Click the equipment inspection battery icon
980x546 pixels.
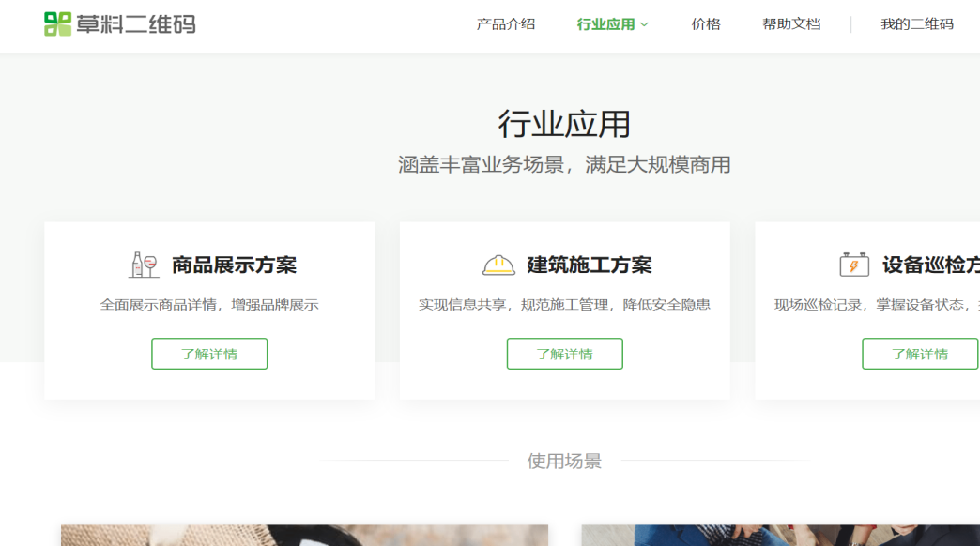pyautogui.click(x=853, y=265)
